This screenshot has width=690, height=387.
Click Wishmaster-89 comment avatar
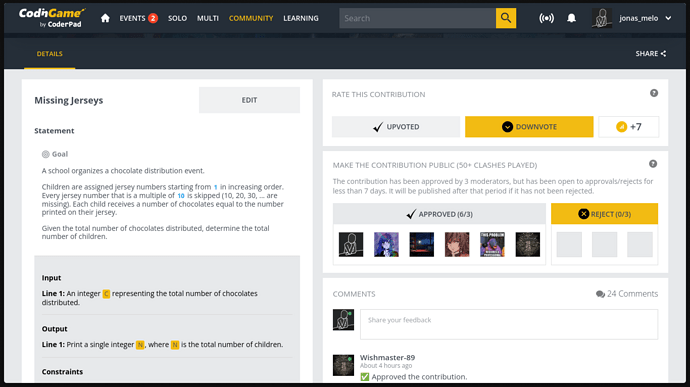[343, 365]
